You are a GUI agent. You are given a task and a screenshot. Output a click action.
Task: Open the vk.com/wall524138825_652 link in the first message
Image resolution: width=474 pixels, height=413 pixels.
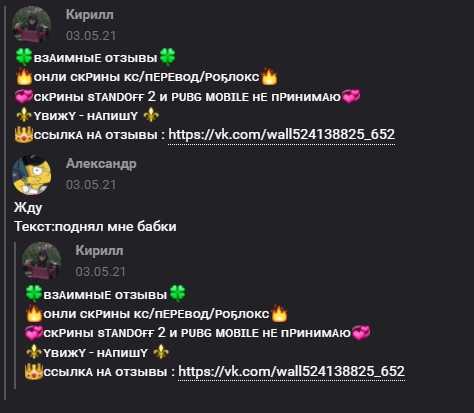282,135
